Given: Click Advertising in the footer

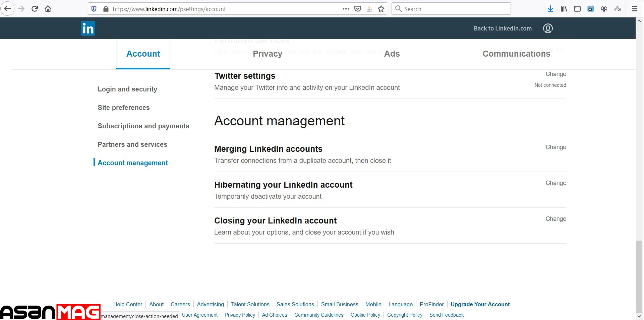Looking at the screenshot, I should tap(211, 304).
